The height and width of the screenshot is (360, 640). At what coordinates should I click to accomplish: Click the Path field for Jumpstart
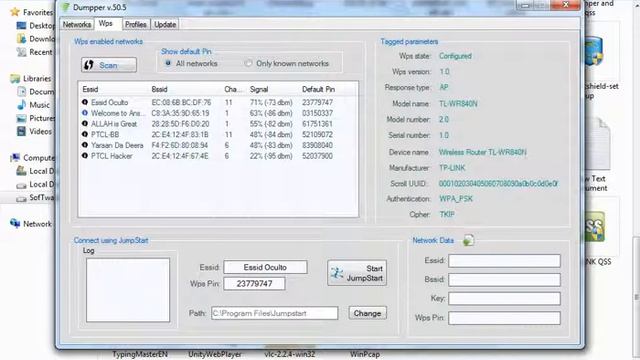pyautogui.click(x=275, y=313)
